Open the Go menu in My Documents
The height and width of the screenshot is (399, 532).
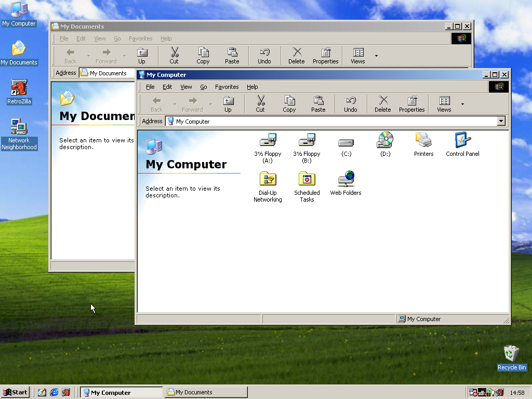click(117, 38)
